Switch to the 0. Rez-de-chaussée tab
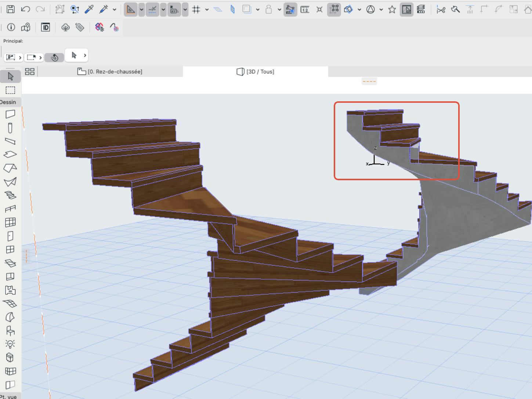This screenshot has height=399, width=532. pos(110,72)
